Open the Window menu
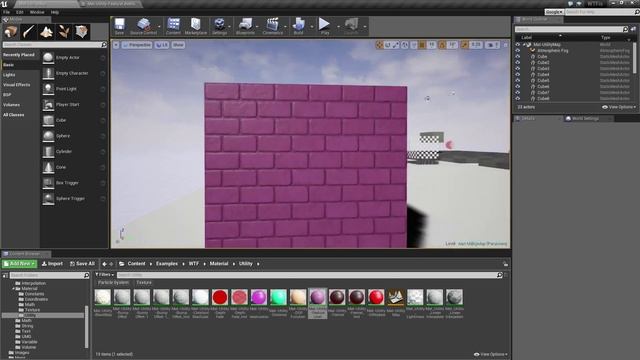The image size is (640, 360). click(37, 12)
